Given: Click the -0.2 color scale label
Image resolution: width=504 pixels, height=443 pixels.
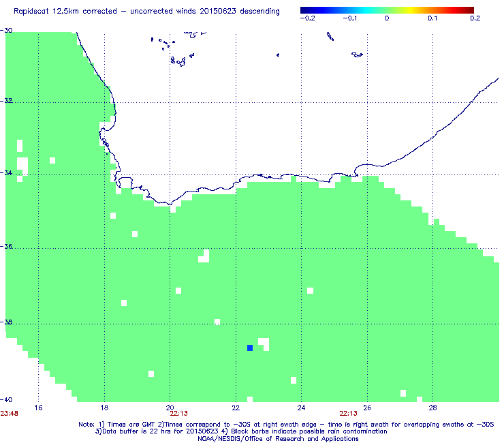Looking at the screenshot, I should pyautogui.click(x=307, y=18).
